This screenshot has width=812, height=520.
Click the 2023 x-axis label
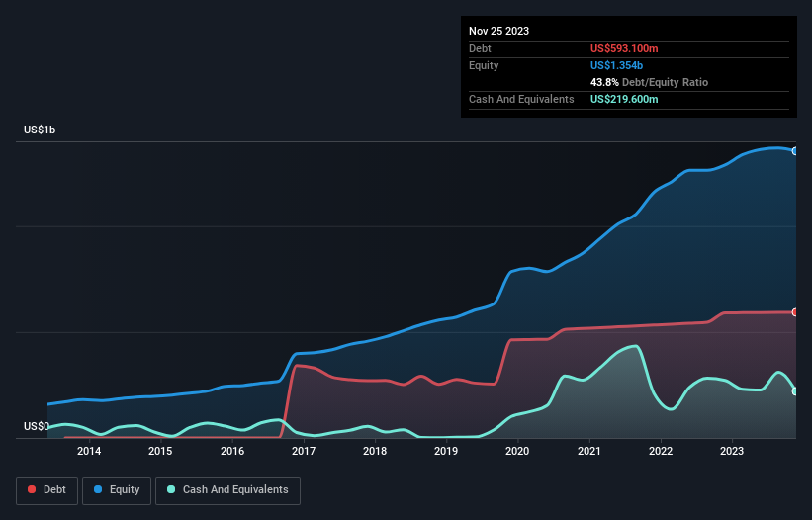732,451
